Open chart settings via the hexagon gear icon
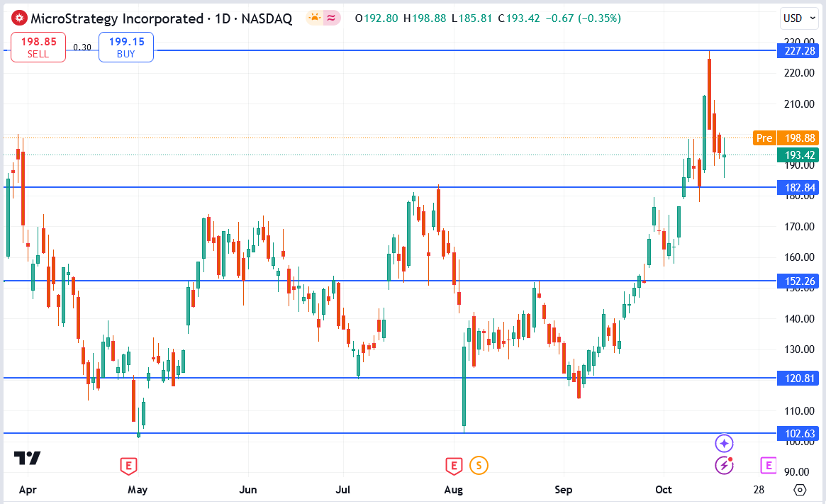 tap(800, 489)
